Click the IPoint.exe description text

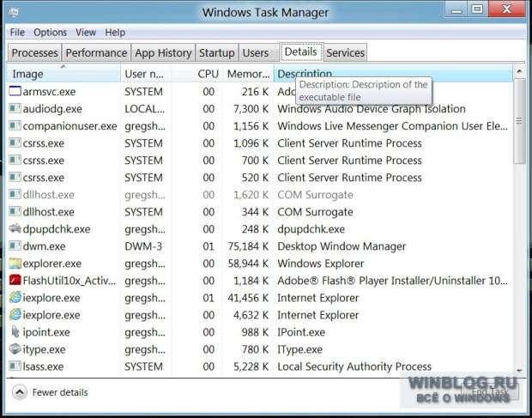[x=301, y=332]
